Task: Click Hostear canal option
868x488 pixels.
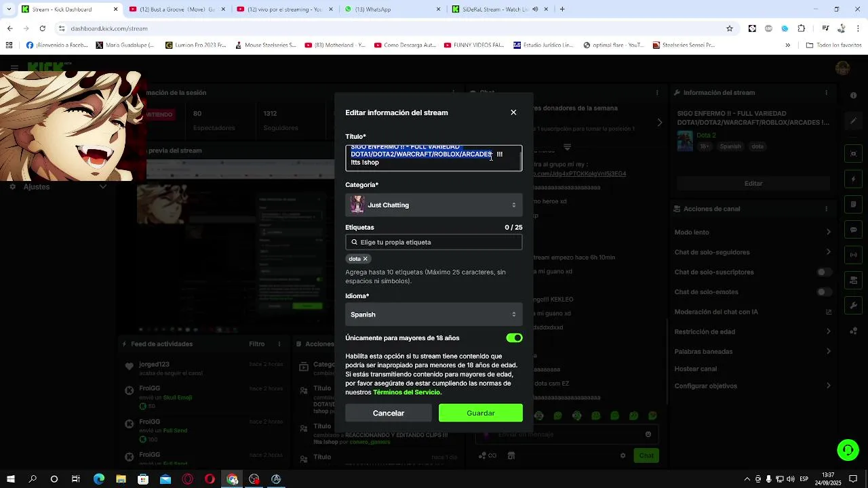Action: [696, 369]
